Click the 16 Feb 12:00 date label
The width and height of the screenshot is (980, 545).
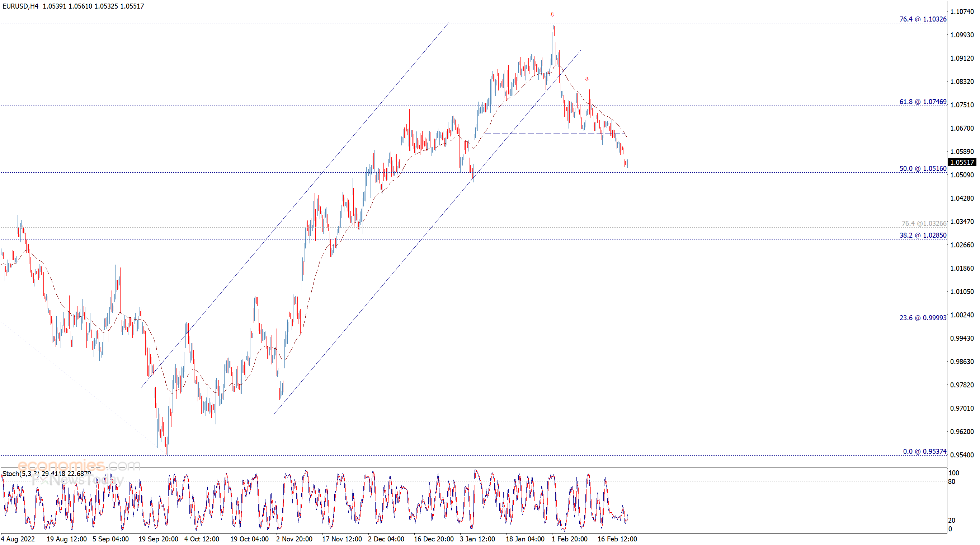pyautogui.click(x=617, y=539)
